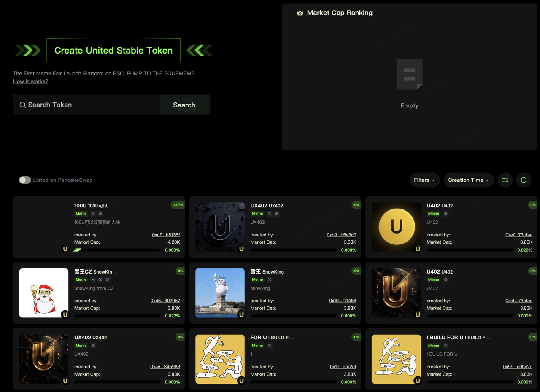Viewport: 540px width, 392px height.
Task: Click X (Twitter) icon on 100U card
Action: (93, 214)
